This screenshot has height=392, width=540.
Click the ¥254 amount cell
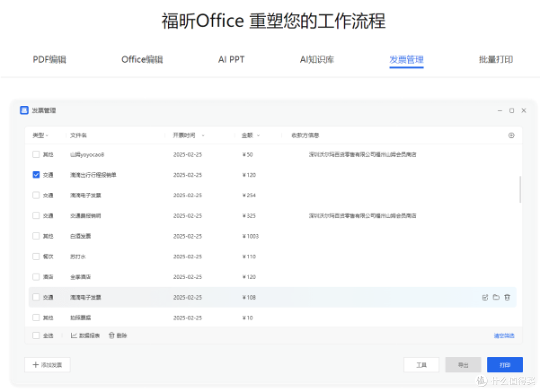[249, 195]
